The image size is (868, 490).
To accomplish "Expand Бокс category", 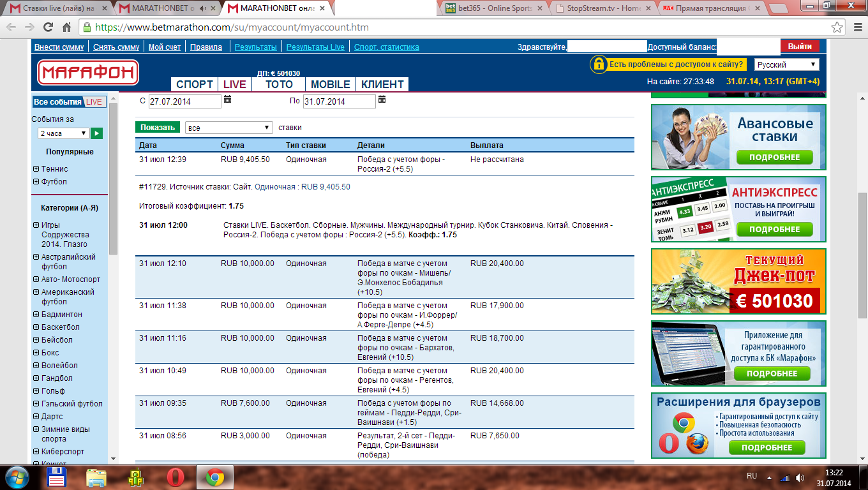I will (x=36, y=353).
